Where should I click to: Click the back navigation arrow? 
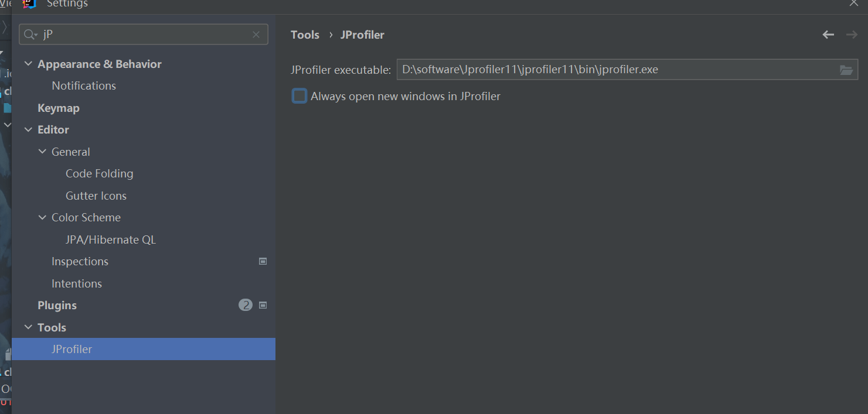pyautogui.click(x=828, y=35)
